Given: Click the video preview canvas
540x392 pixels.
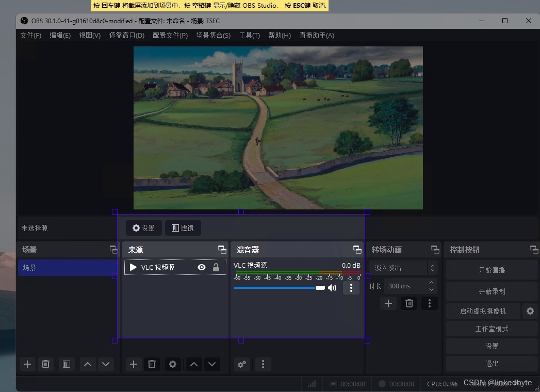Looking at the screenshot, I should click(x=278, y=128).
